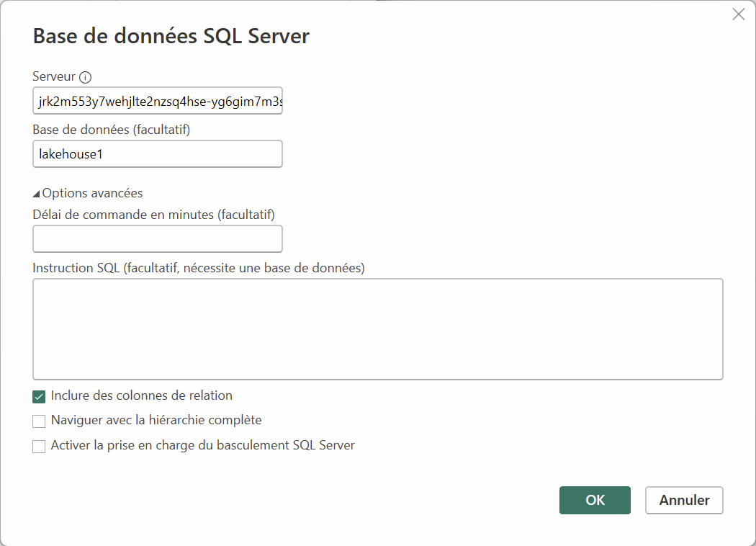This screenshot has width=756, height=546.
Task: Confirm the connection with OK
Action: tap(595, 500)
